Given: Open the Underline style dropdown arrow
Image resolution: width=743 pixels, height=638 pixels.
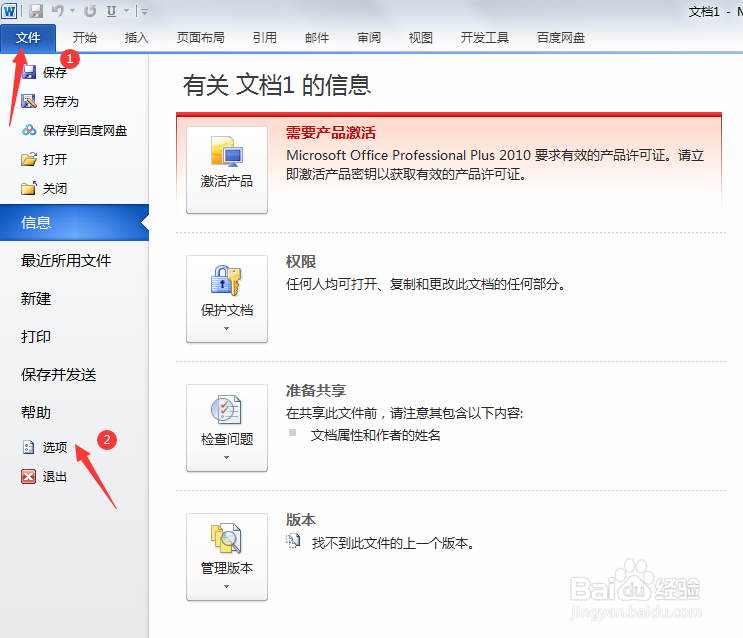Looking at the screenshot, I should (x=127, y=10).
